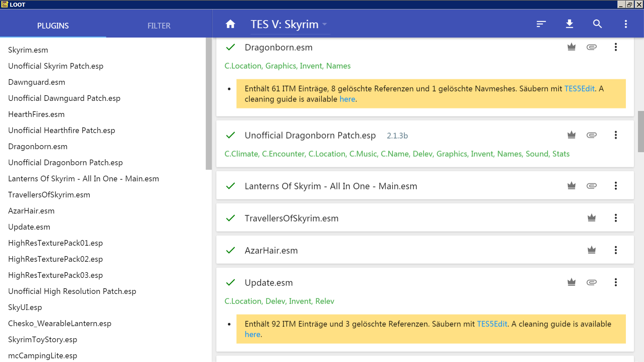Click the checkmark on Dragonborn.esm card
Screen dimensions: 644x362
point(230,47)
